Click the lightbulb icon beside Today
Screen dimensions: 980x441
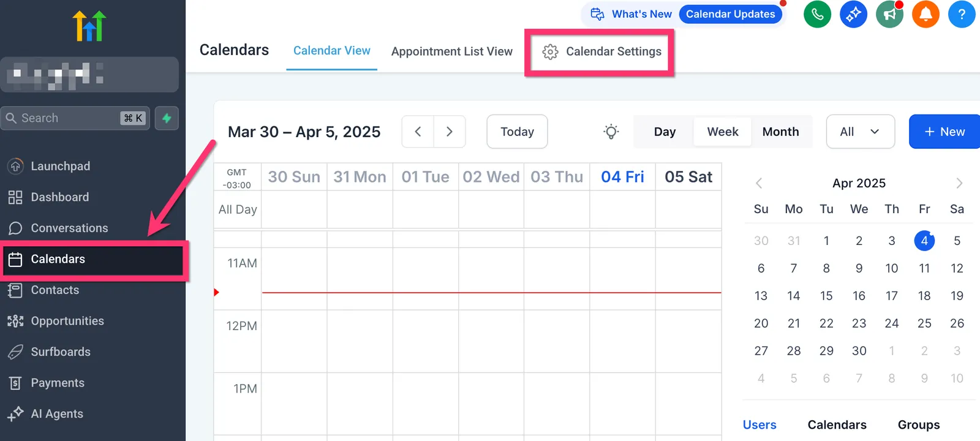(611, 132)
